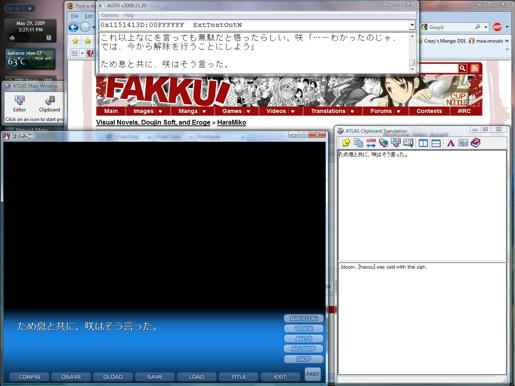Toggle SKIP mode in the game
The width and height of the screenshot is (515, 386).
click(x=304, y=359)
